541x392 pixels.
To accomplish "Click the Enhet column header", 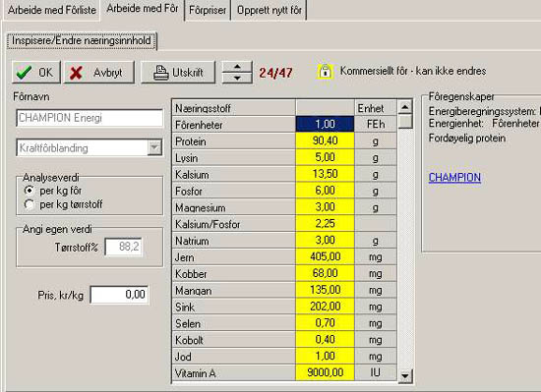I will click(x=376, y=108).
